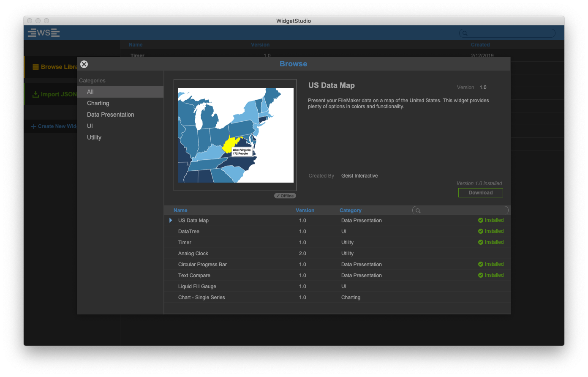The height and width of the screenshot is (377, 588).
Task: Click the green check icon on Timer row
Action: (x=481, y=242)
